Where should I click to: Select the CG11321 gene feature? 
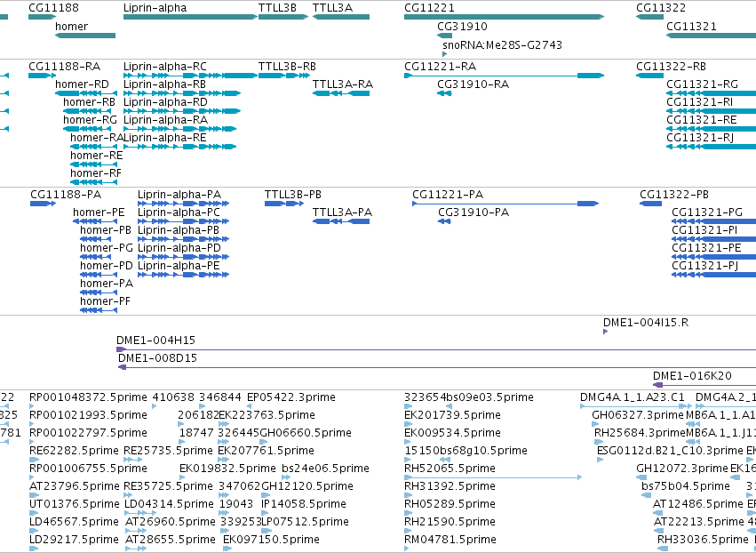pos(712,36)
